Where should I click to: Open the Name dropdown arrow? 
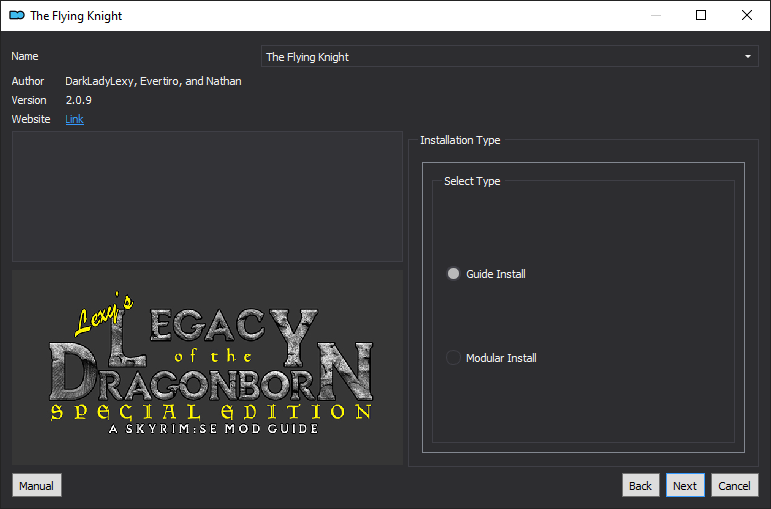pos(747,57)
